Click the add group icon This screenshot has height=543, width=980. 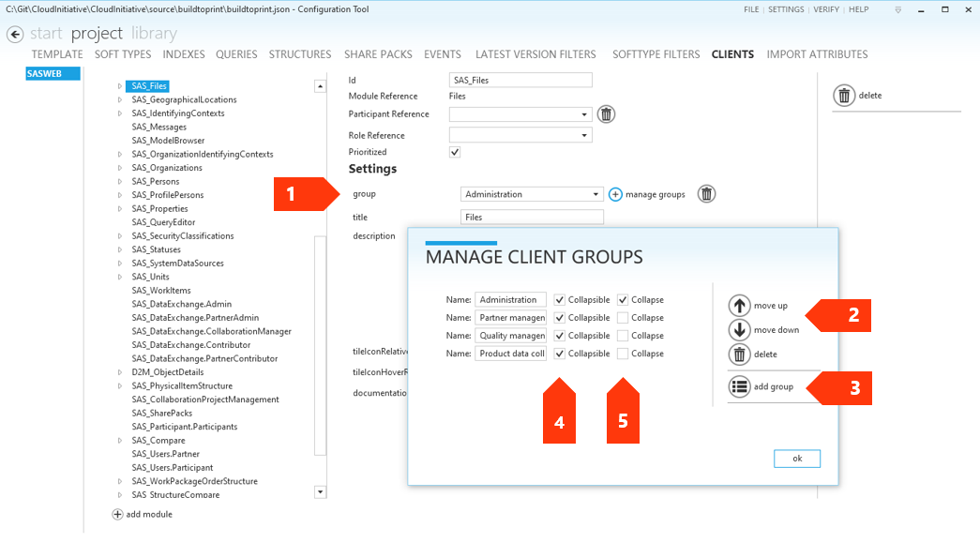[x=740, y=387]
